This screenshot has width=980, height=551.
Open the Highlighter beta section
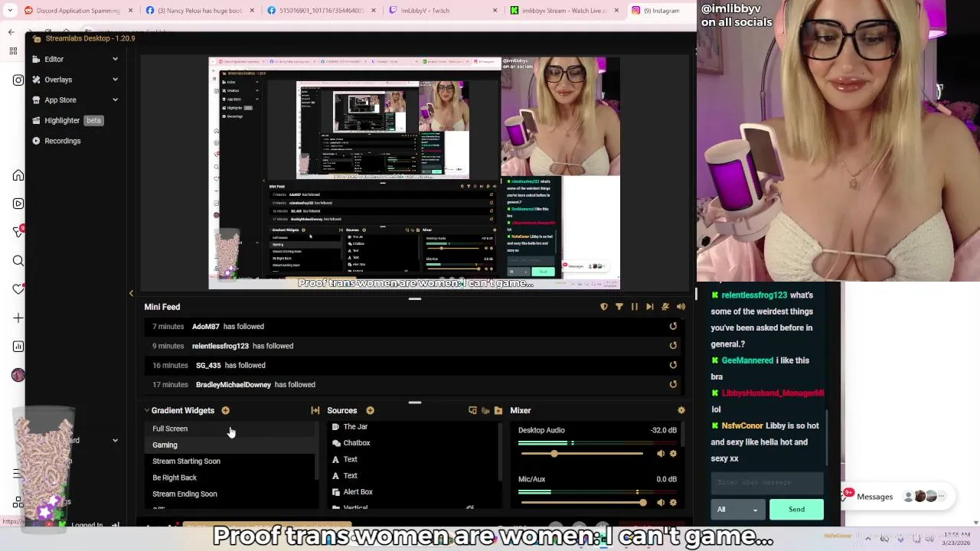tap(67, 120)
